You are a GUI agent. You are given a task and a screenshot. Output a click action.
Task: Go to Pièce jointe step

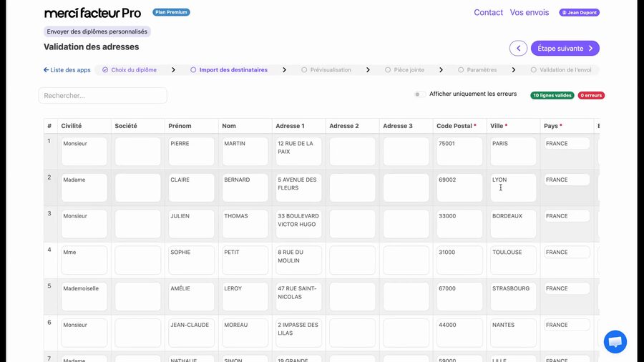point(404,70)
